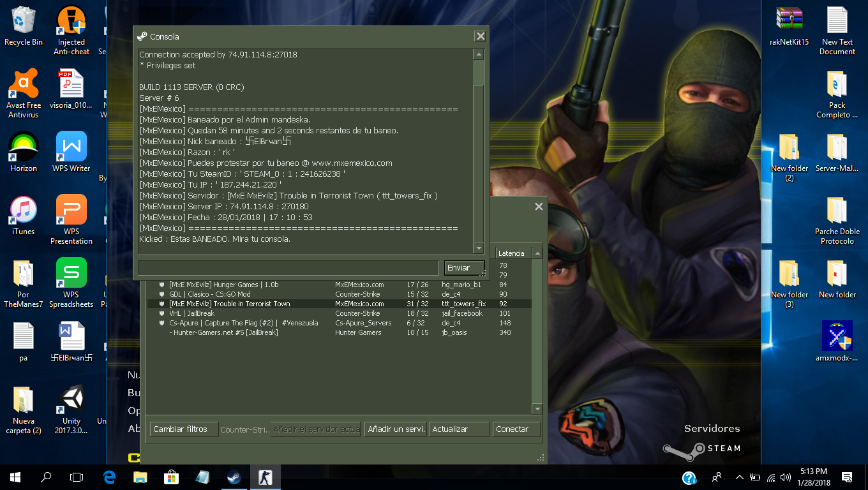Click the Enviar button in Consola
Image resolution: width=868 pixels, height=490 pixels.
pyautogui.click(x=464, y=268)
